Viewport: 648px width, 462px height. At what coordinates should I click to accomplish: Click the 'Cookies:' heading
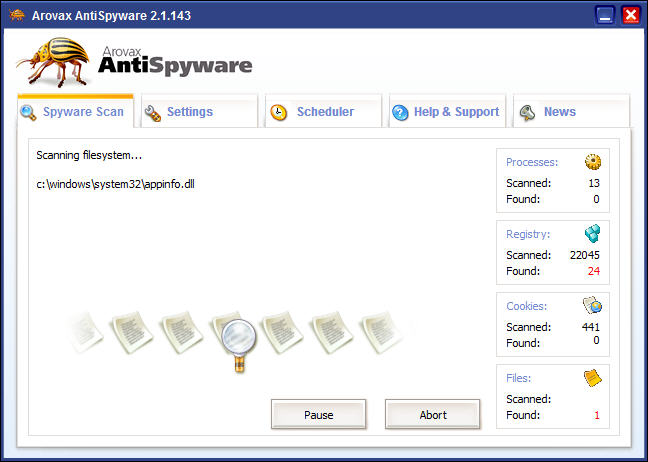coord(526,306)
